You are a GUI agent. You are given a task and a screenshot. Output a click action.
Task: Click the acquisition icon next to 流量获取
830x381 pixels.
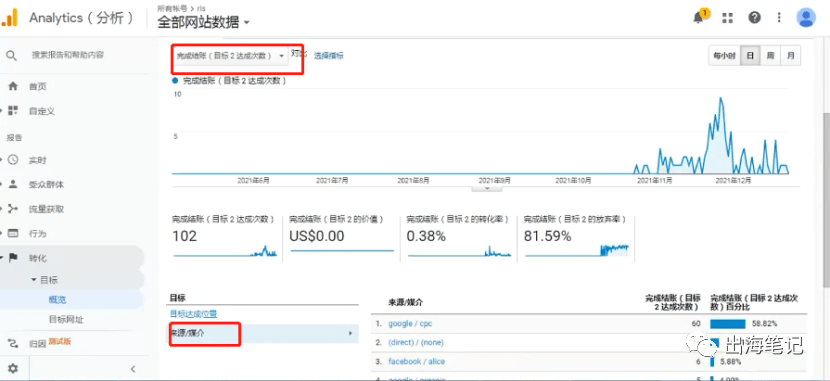[x=13, y=208]
